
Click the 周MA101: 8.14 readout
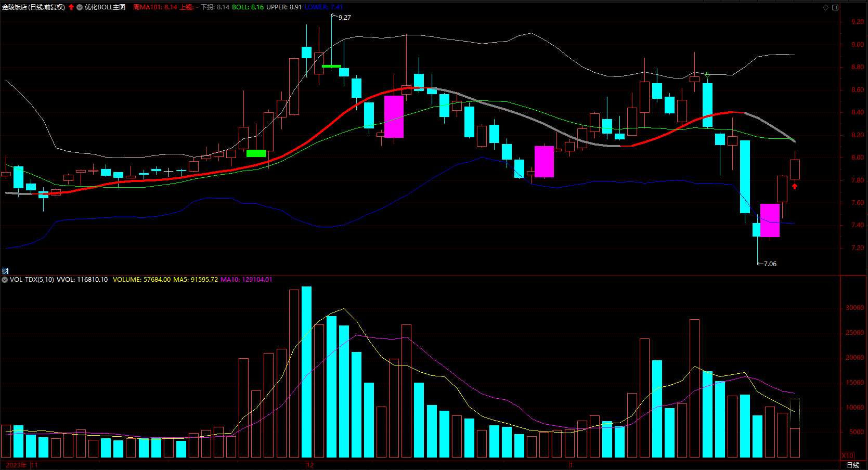(x=155, y=7)
